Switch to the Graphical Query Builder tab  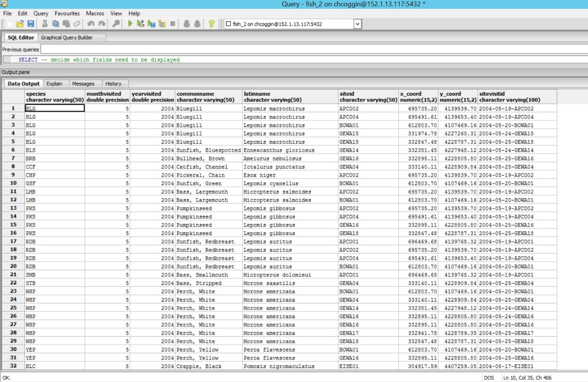pyautogui.click(x=67, y=38)
